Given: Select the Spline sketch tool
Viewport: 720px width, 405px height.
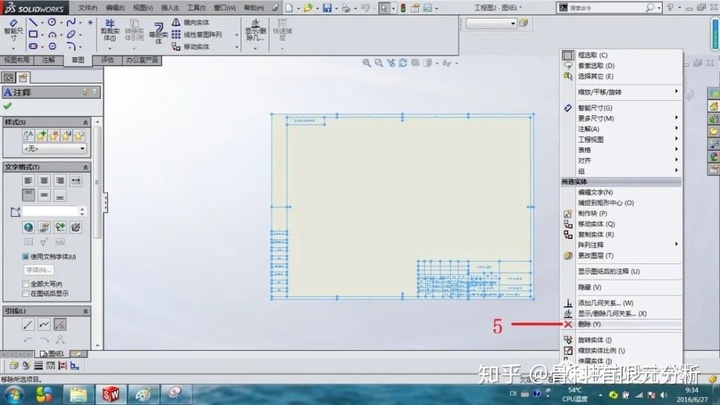Looking at the screenshot, I should [x=71, y=22].
